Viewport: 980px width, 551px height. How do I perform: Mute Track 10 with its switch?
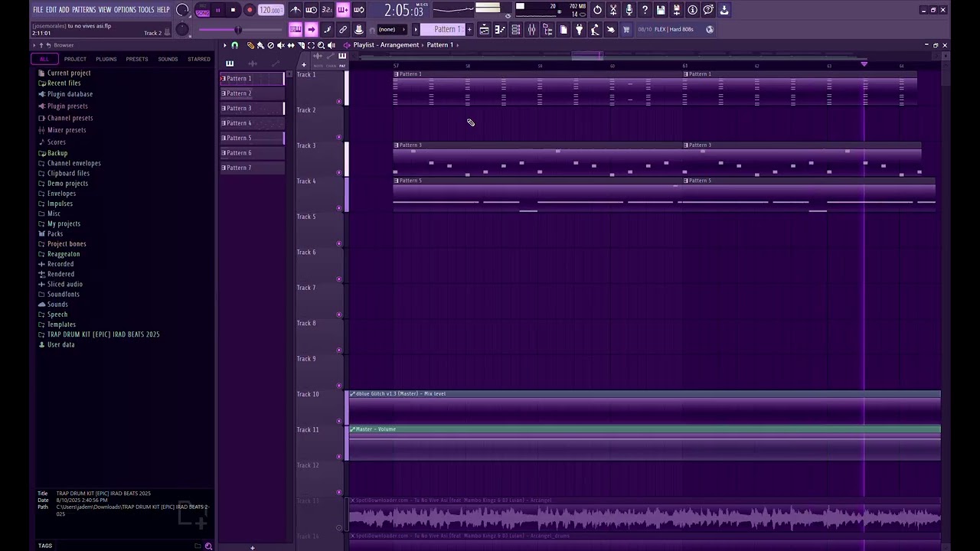pos(339,421)
